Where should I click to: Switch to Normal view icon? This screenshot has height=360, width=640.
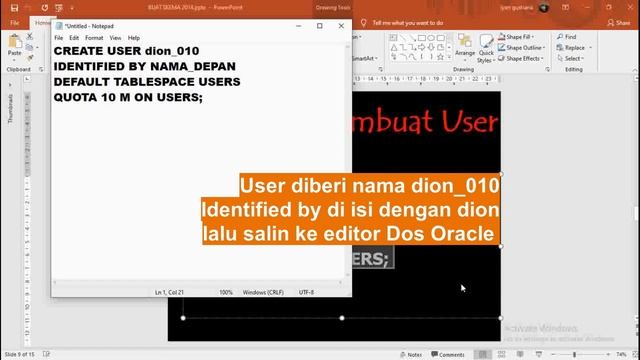pyautogui.click(x=482, y=354)
